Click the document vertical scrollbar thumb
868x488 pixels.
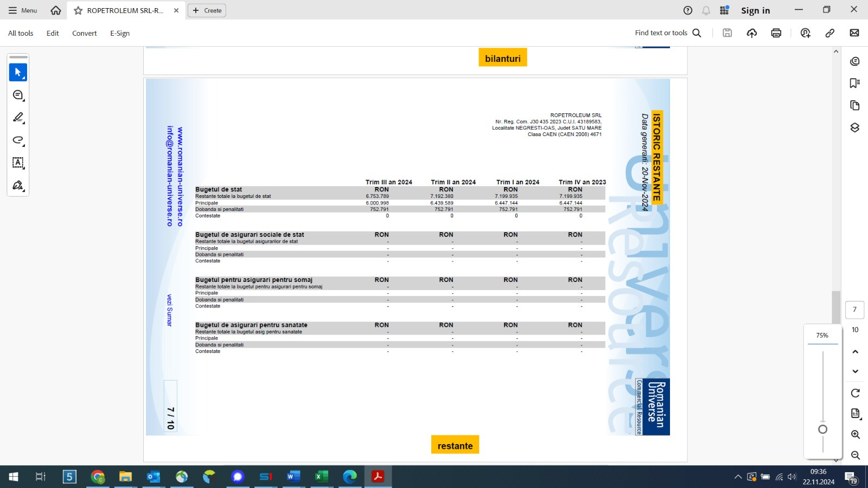[x=836, y=307]
